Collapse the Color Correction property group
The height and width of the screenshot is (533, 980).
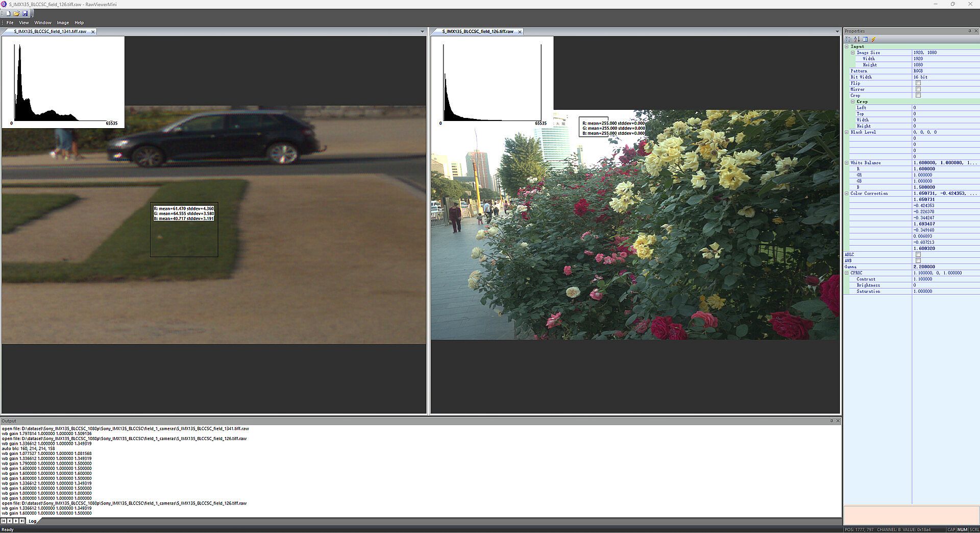click(847, 193)
